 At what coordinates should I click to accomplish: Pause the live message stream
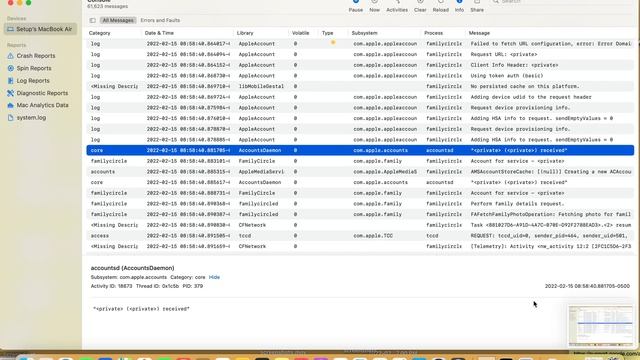[x=356, y=6]
